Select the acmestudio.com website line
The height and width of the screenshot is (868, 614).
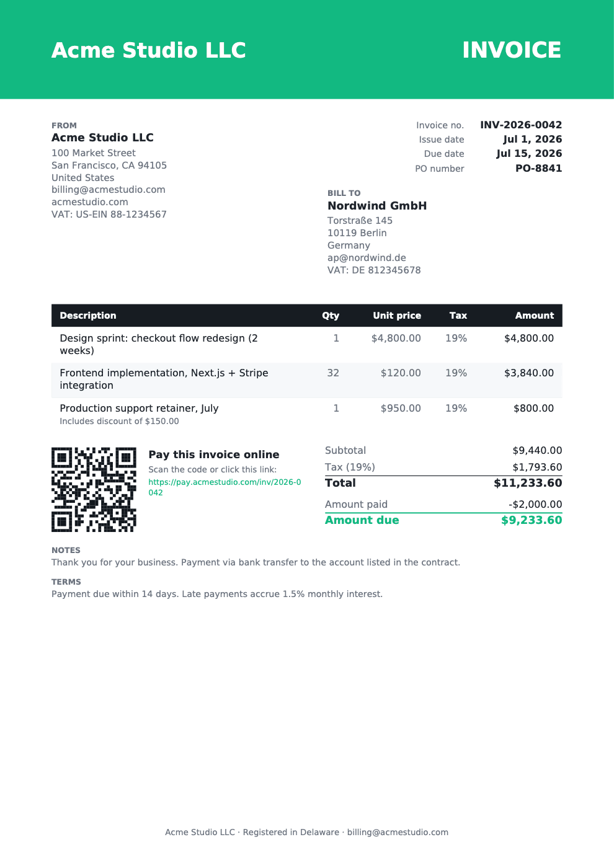pos(90,202)
